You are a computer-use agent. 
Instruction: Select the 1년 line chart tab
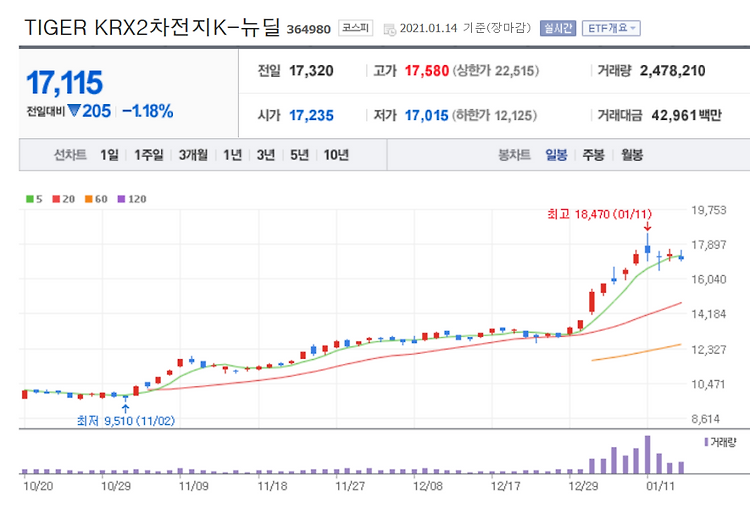point(232,155)
